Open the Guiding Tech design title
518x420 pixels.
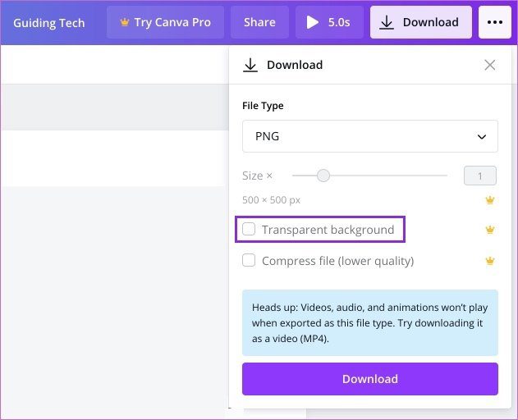(x=49, y=23)
